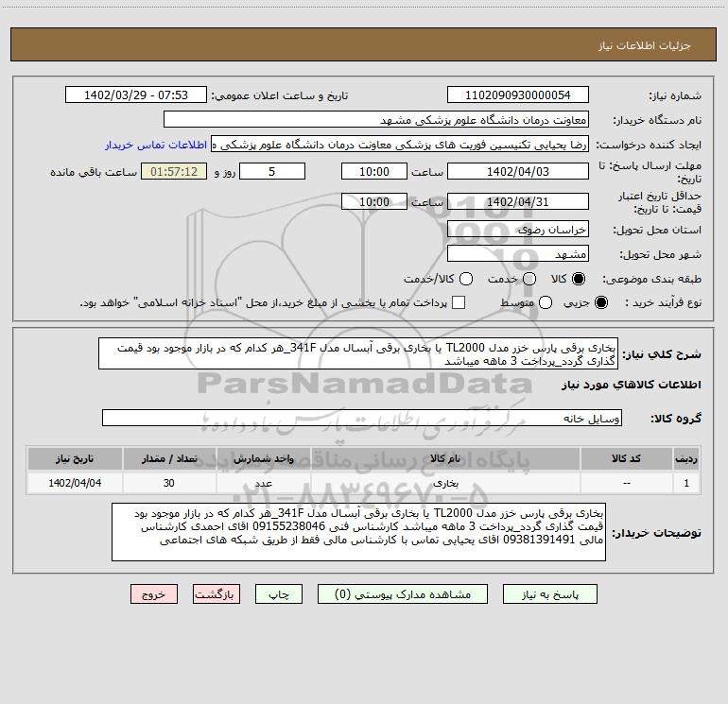Click the need date cell 1402/04/04
Screen dimensions: 728x704
pyautogui.click(x=75, y=483)
